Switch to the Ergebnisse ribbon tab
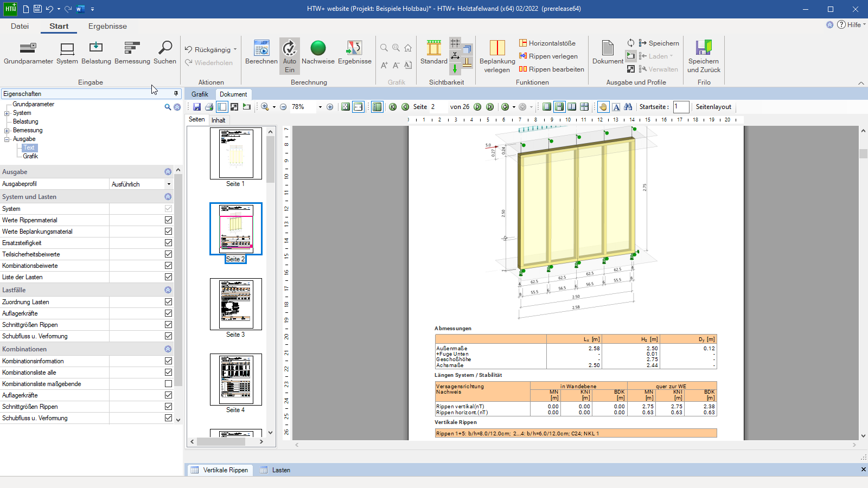 point(107,26)
